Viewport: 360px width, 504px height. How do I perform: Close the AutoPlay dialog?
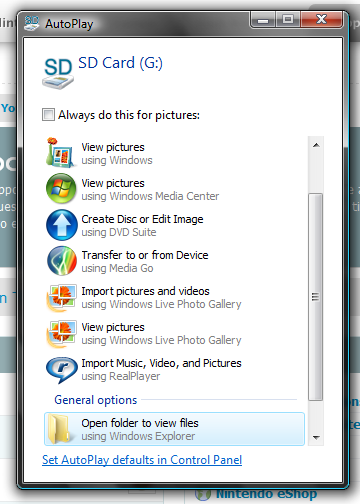click(321, 19)
